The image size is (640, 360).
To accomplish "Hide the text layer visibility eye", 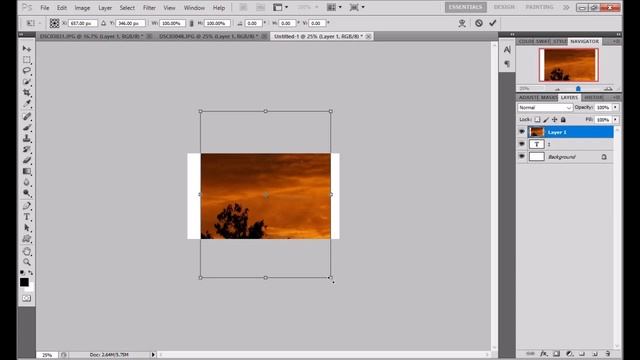I will click(x=522, y=144).
